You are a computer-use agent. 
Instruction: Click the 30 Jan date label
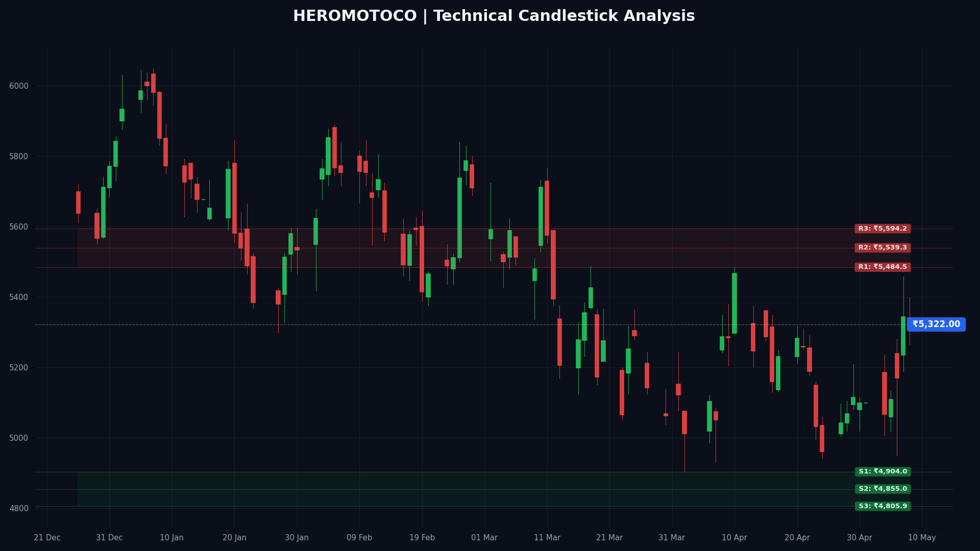point(297,538)
